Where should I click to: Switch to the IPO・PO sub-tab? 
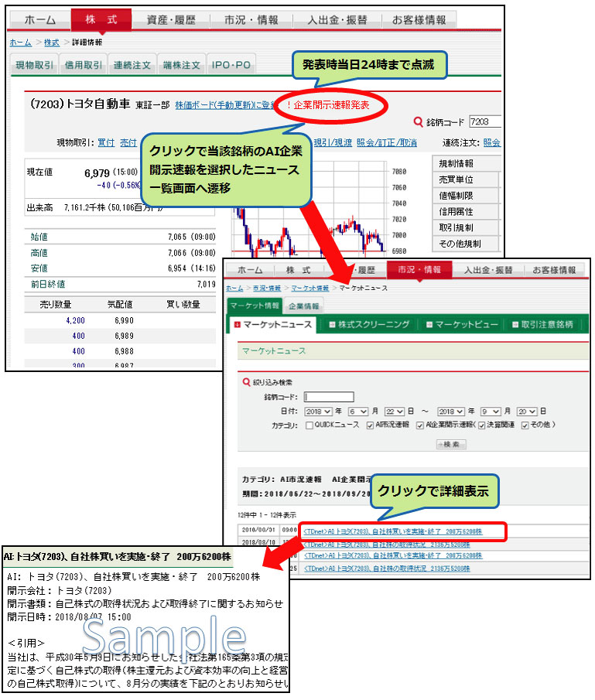click(231, 65)
